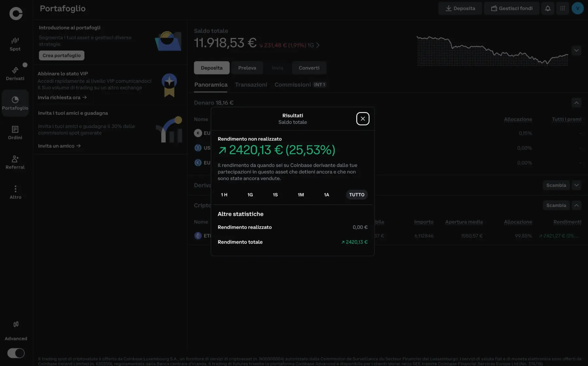Click the introduzione ai portafogli illustration
588x366 pixels.
(168, 41)
